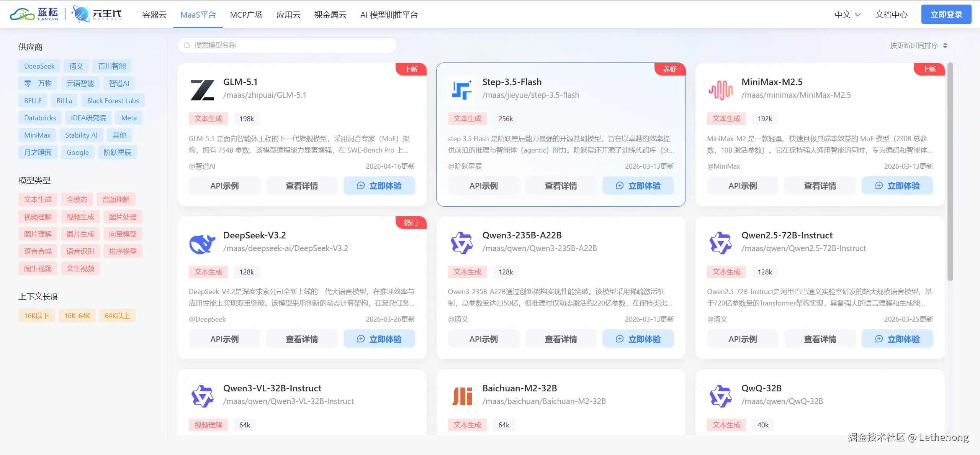Click the model list vertical scrollbar
The width and height of the screenshot is (980, 455).
950,172
